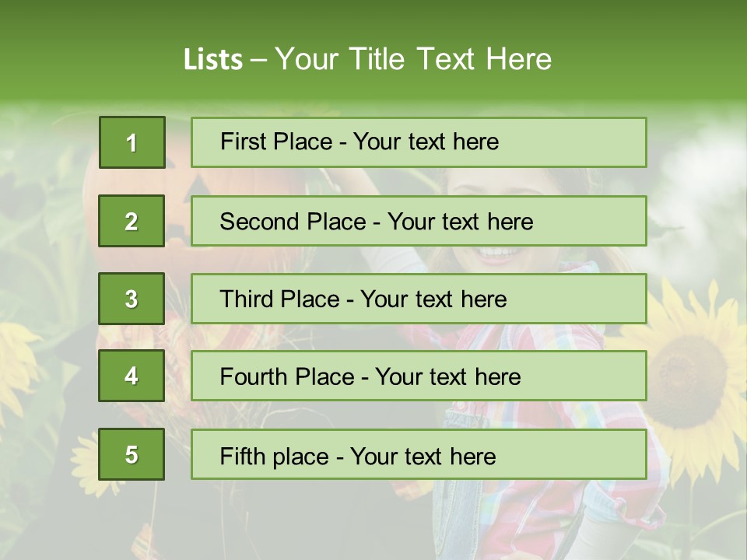This screenshot has height=560, width=747.
Task: Select the Fifth place text box
Action: pos(419,454)
